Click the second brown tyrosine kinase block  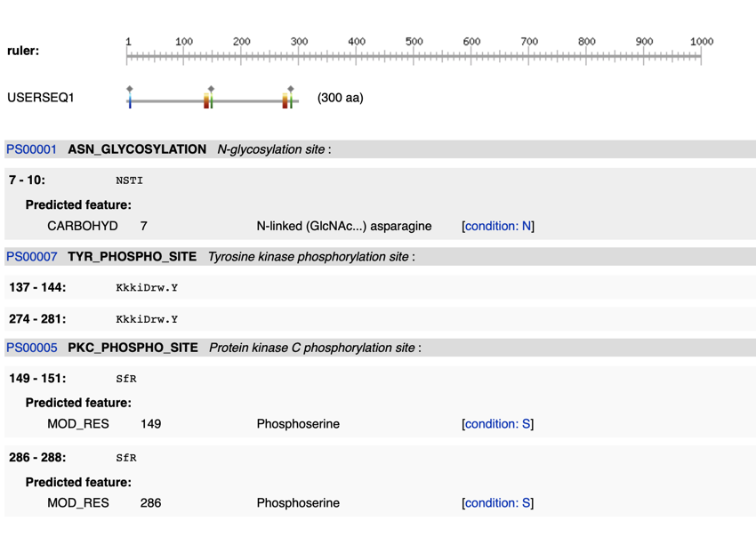tap(285, 102)
